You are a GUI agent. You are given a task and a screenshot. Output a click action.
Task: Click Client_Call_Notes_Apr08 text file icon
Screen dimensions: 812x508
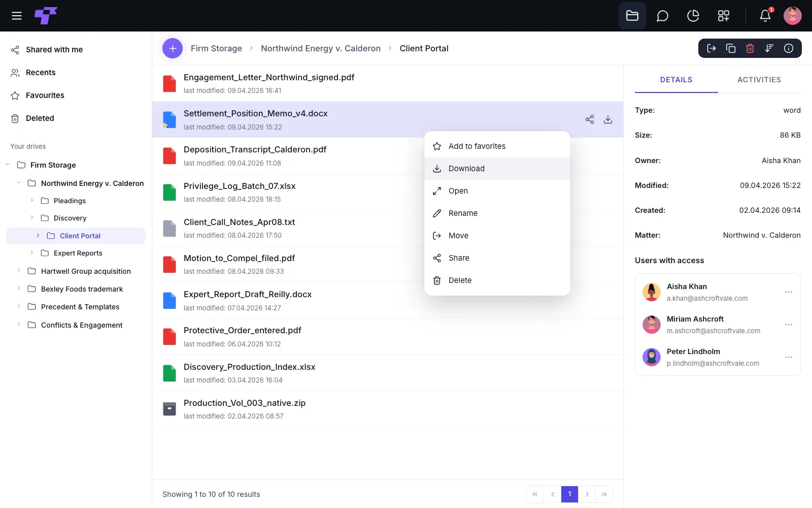coord(170,228)
